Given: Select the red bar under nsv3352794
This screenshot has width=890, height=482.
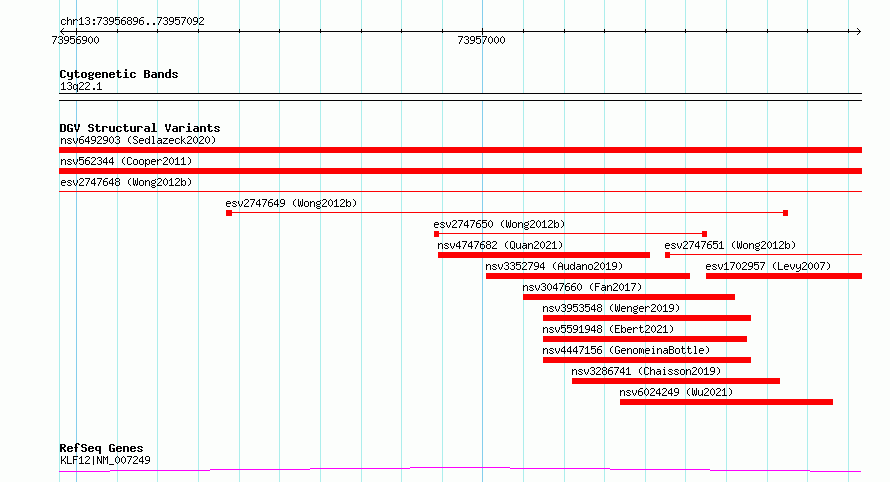Looking at the screenshot, I should tap(588, 276).
